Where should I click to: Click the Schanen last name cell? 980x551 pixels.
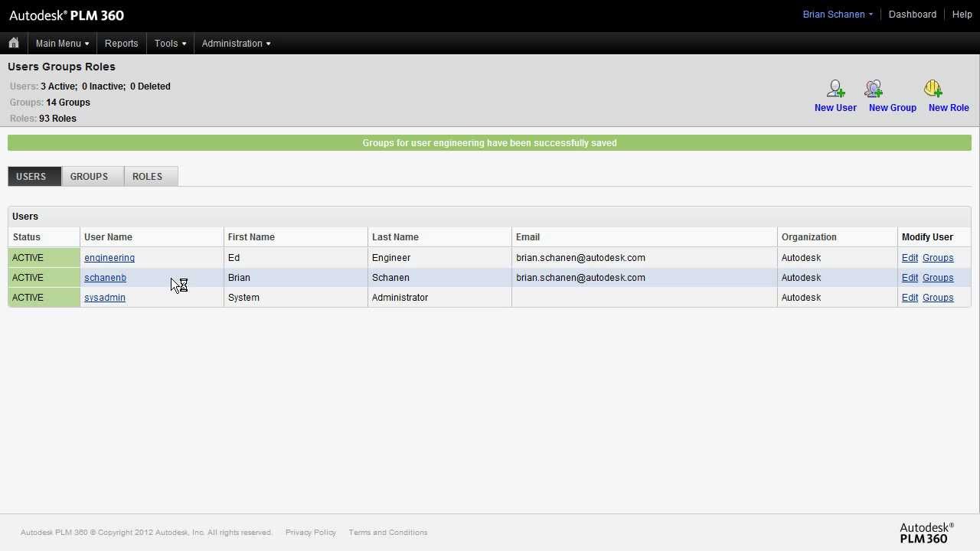tap(439, 278)
